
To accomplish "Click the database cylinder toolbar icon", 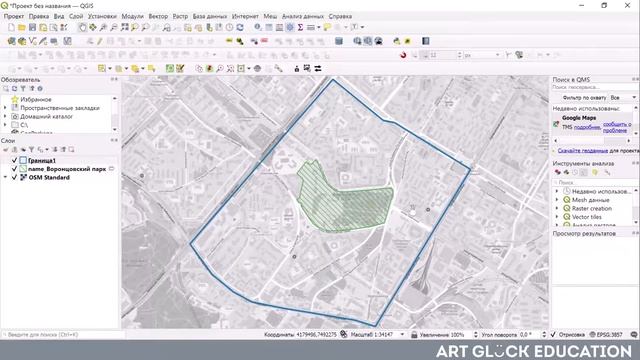I will tap(338, 41).
